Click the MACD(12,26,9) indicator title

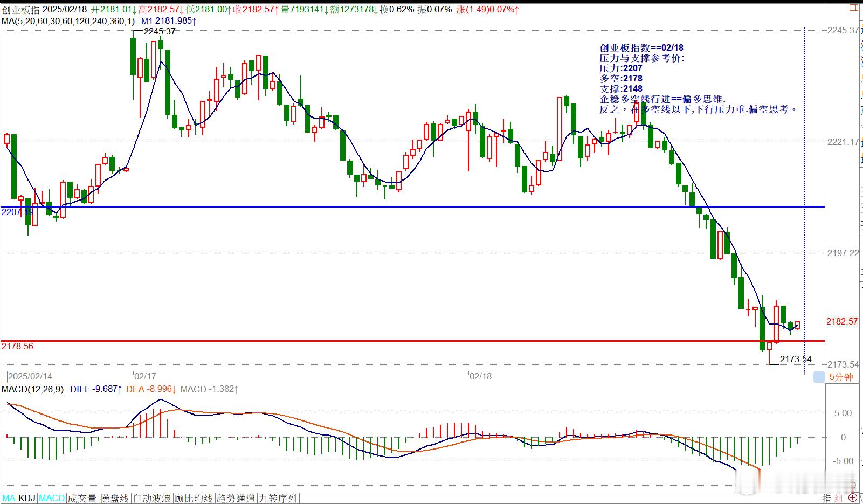click(32, 389)
